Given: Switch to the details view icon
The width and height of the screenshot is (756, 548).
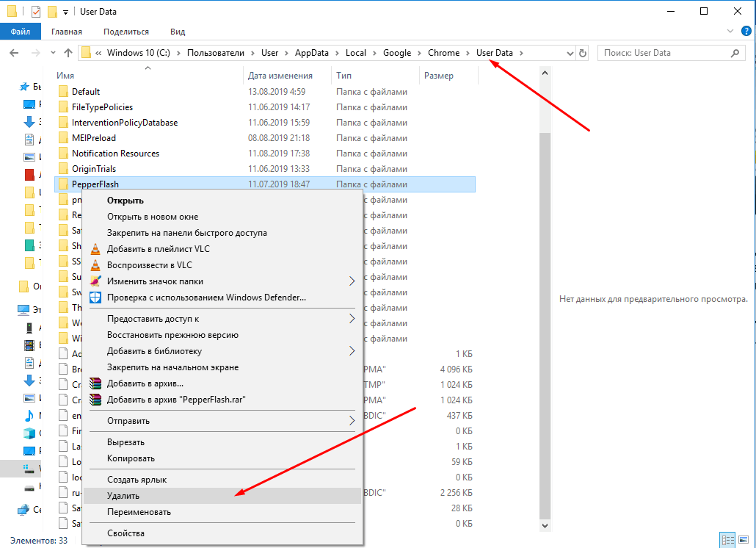Looking at the screenshot, I should (727, 539).
